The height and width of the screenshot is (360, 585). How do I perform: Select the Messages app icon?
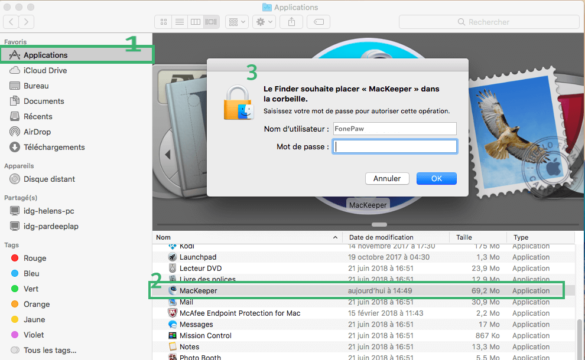click(x=172, y=324)
